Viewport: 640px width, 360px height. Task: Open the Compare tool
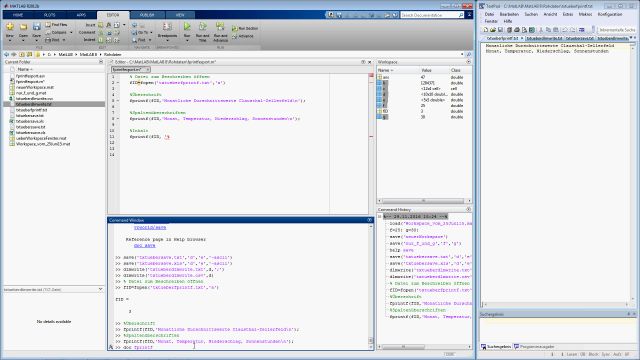point(56,32)
